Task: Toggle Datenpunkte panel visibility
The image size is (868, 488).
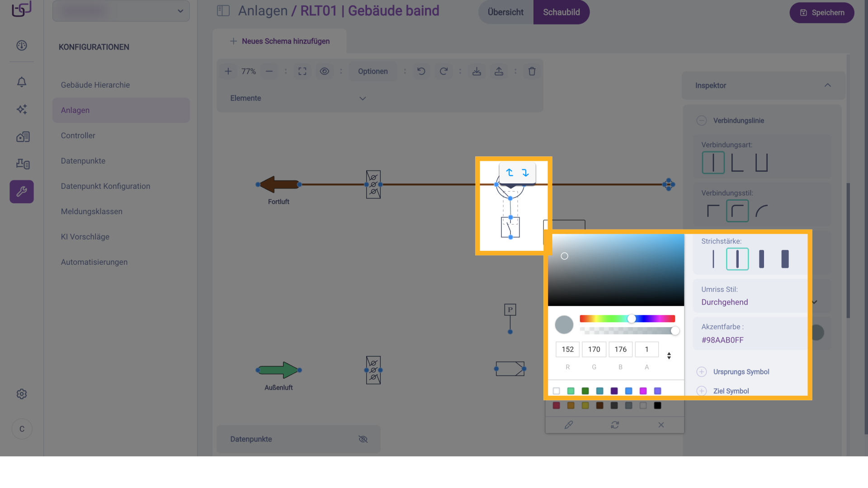Action: 363,439
